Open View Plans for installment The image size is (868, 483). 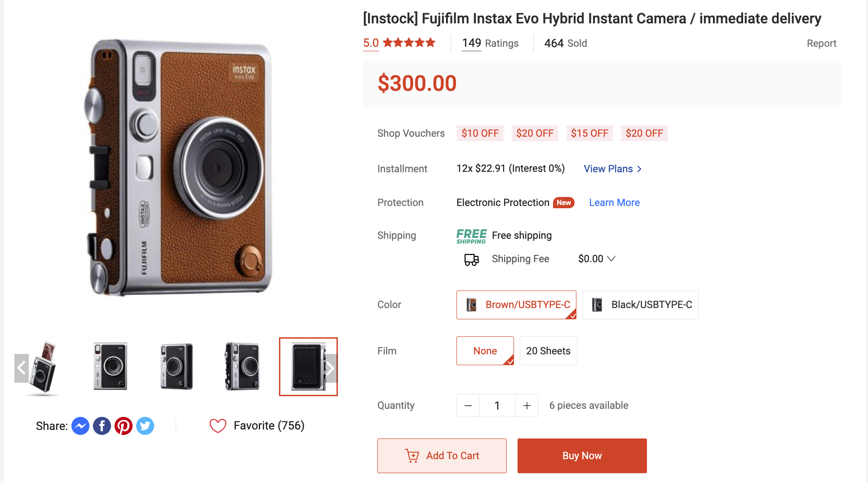[612, 169]
